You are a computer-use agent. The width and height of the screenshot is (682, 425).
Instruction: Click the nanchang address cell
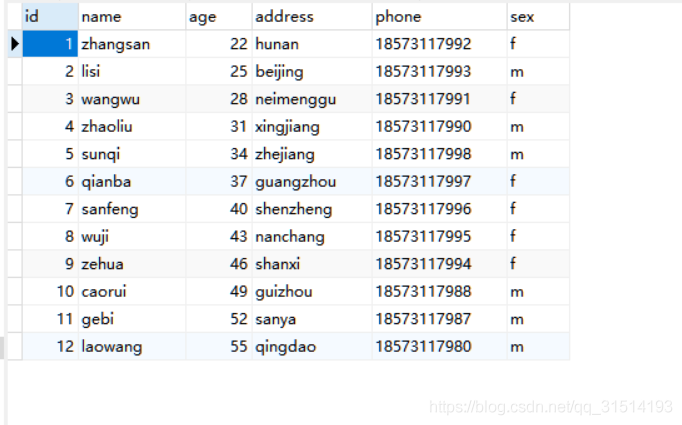(x=312, y=236)
